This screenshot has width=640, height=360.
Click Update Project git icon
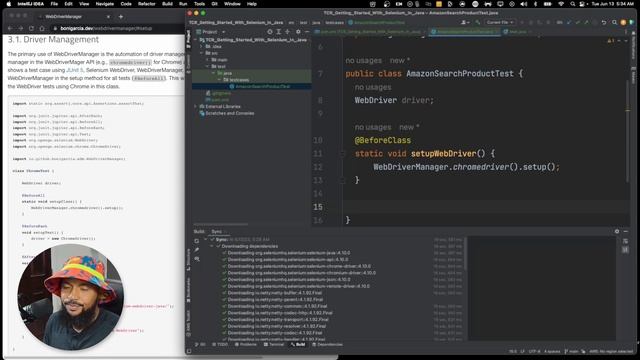click(569, 22)
